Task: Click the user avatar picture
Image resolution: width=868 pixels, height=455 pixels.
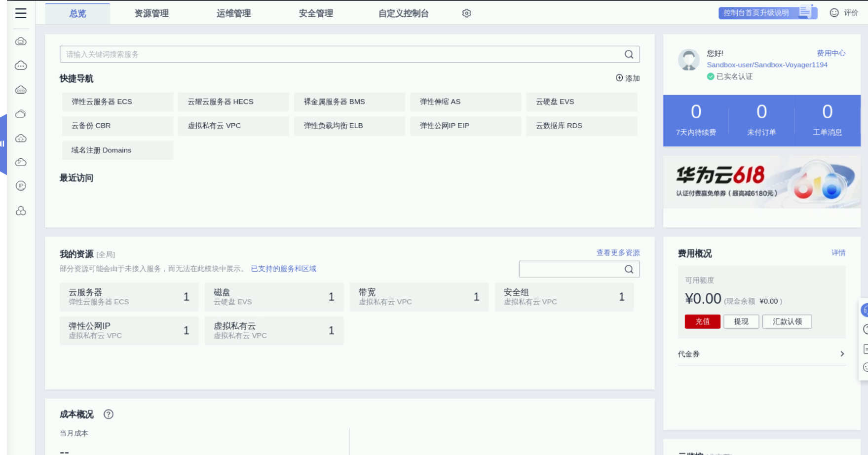Action: pyautogui.click(x=688, y=60)
